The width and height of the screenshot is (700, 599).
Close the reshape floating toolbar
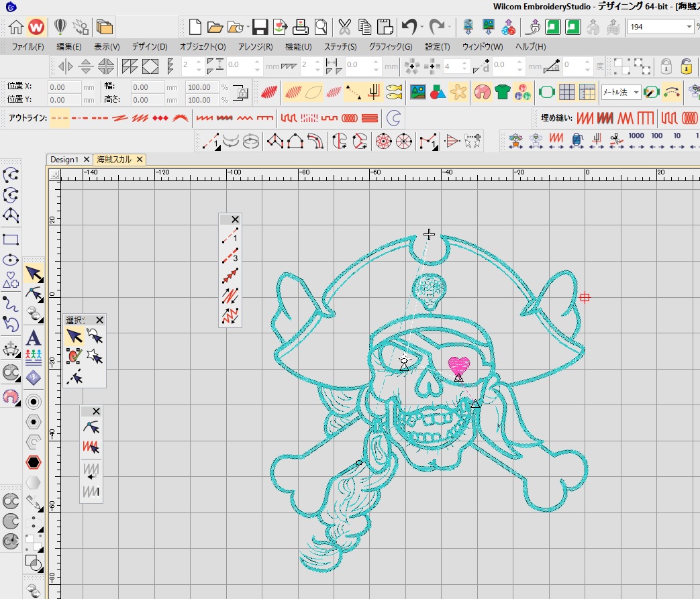tap(96, 411)
